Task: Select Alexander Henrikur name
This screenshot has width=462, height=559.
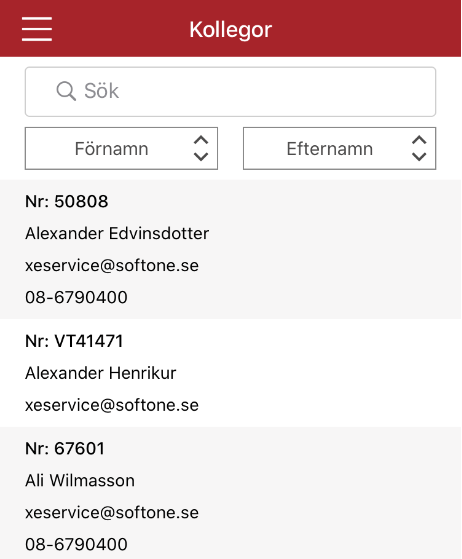Action: pos(101,373)
